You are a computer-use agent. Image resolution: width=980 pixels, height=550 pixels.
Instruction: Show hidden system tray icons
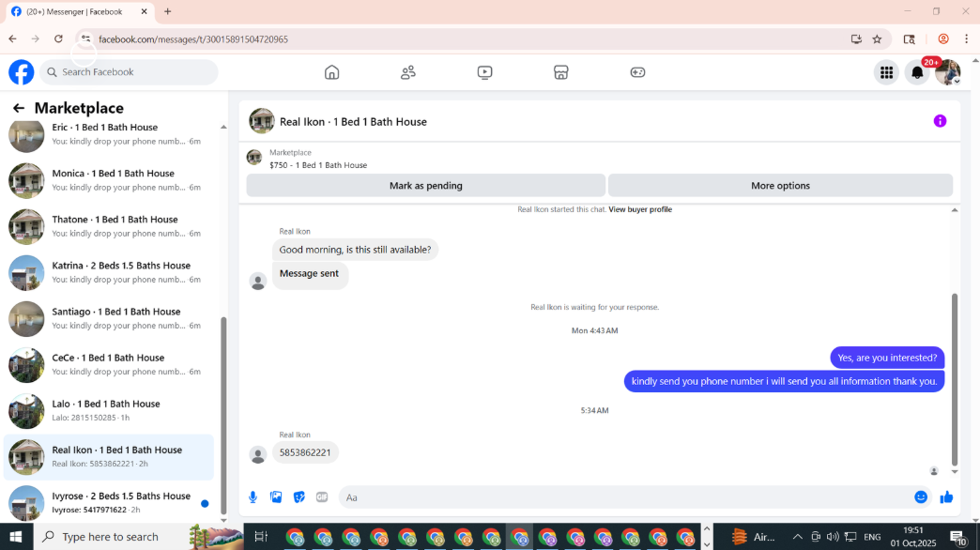point(797,536)
